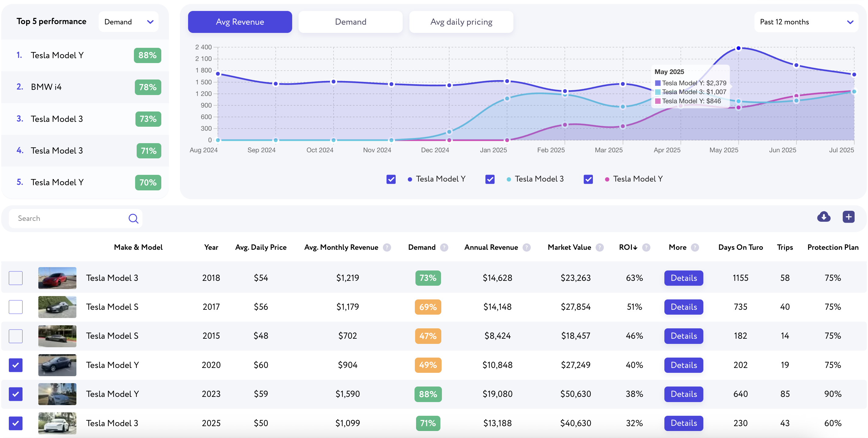Click help icon beside ROI column
This screenshot has width=868, height=438.
646,248
